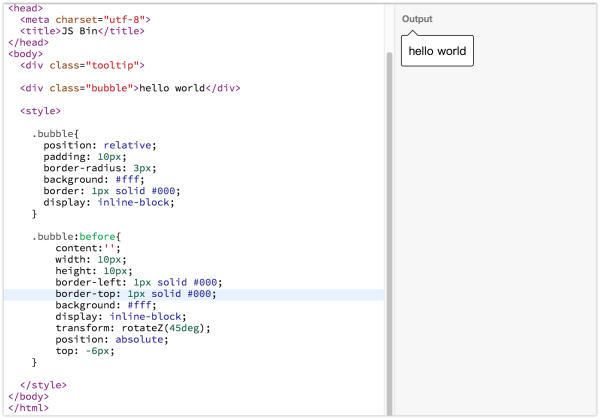Click the closing html tag
600x419 pixels.
click(28, 408)
